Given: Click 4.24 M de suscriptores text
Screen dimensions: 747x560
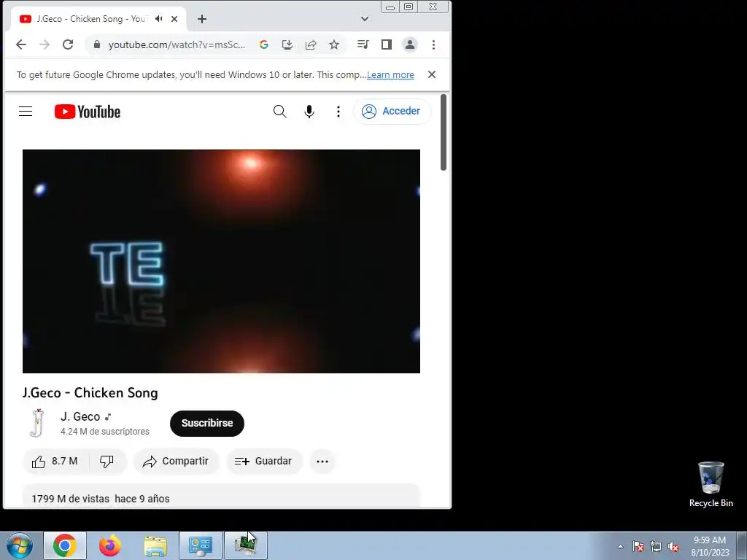Looking at the screenshot, I should 105,432.
